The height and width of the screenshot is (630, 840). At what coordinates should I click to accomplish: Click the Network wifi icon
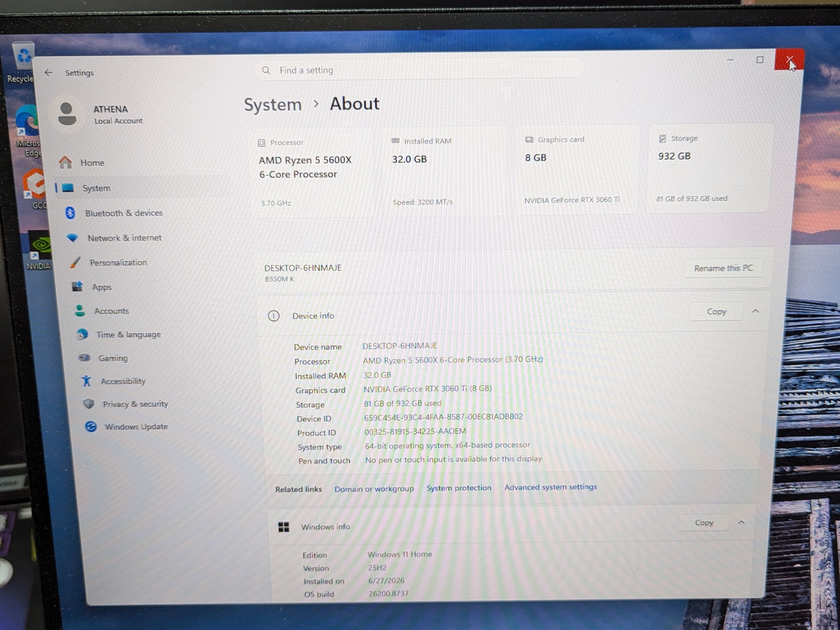coord(73,238)
